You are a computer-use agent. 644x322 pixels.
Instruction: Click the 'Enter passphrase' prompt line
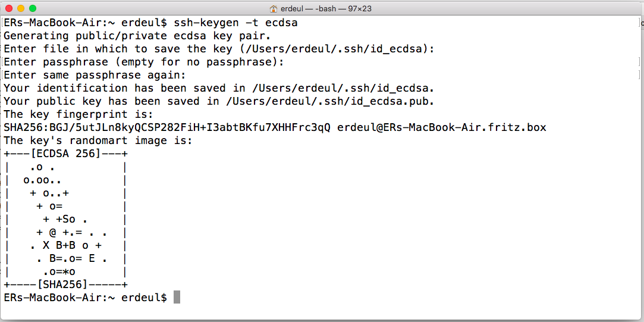tap(144, 62)
